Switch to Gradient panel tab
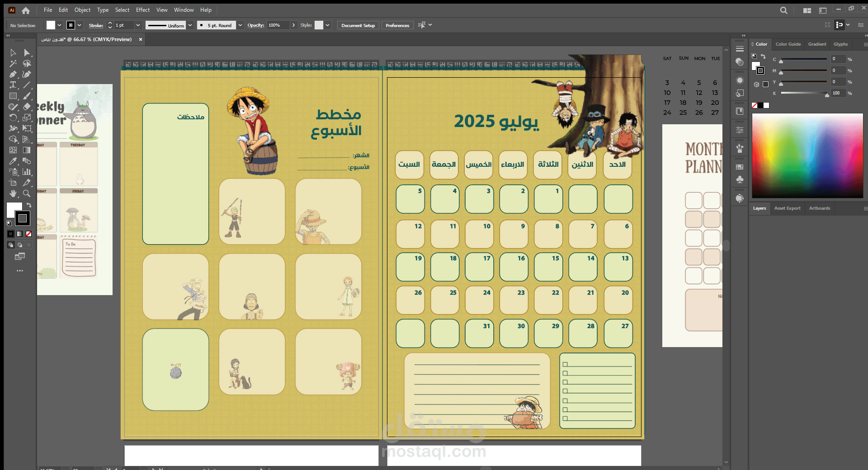Viewport: 868px width, 470px height. pyautogui.click(x=817, y=44)
